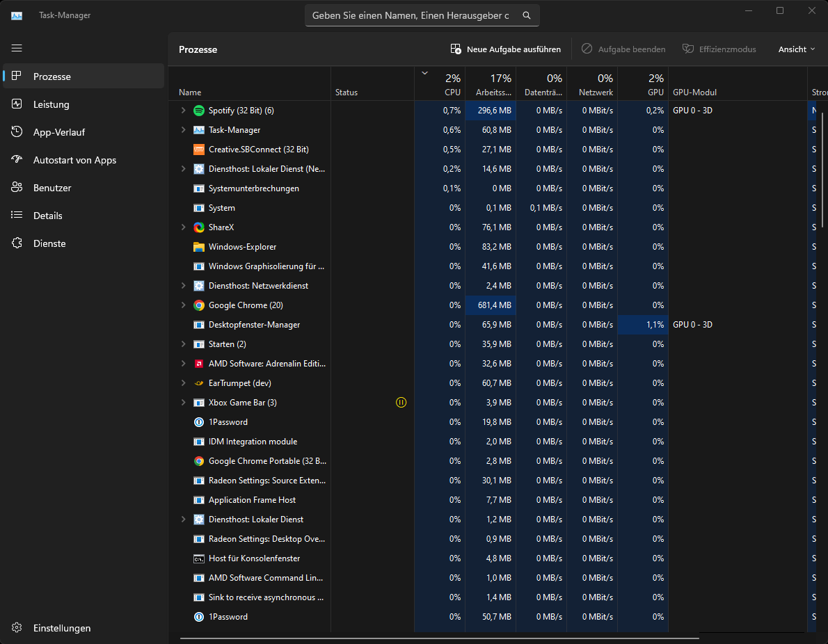
Task: Click the Host für Konsolenfenster icon
Action: 198,558
